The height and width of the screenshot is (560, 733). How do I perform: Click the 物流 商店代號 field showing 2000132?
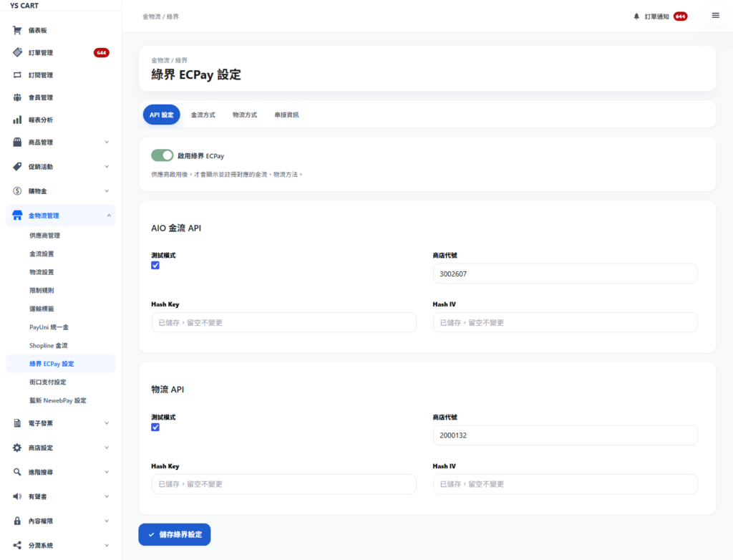(565, 435)
